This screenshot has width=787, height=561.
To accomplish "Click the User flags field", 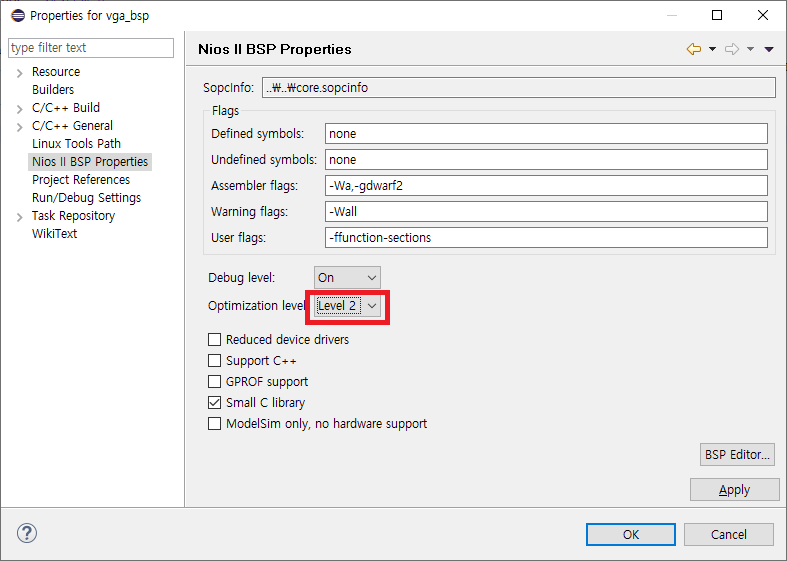I will tap(546, 238).
